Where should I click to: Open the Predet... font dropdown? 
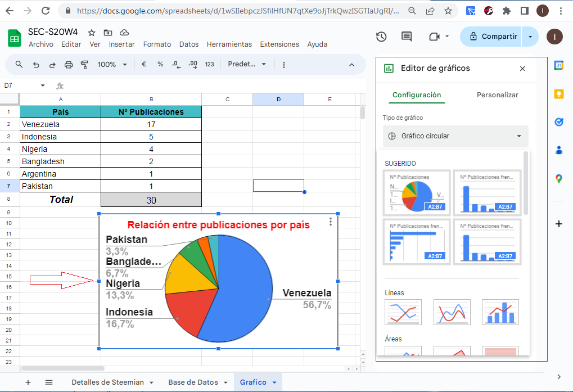(247, 64)
